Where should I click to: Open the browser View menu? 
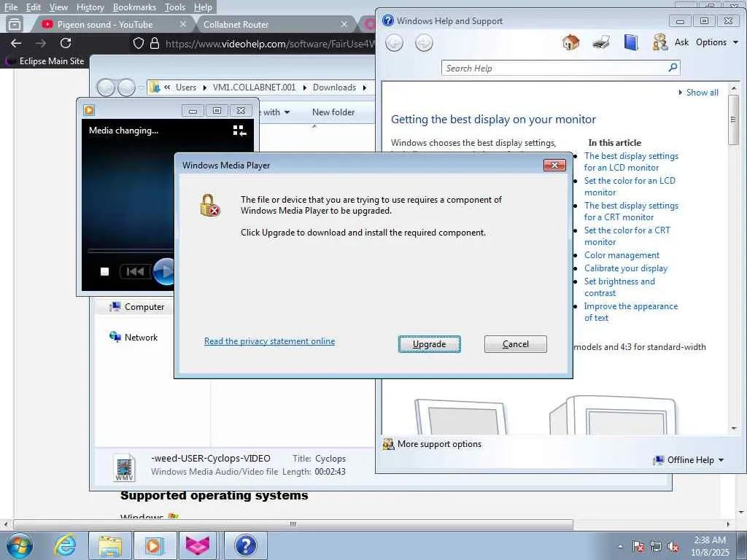pyautogui.click(x=58, y=7)
